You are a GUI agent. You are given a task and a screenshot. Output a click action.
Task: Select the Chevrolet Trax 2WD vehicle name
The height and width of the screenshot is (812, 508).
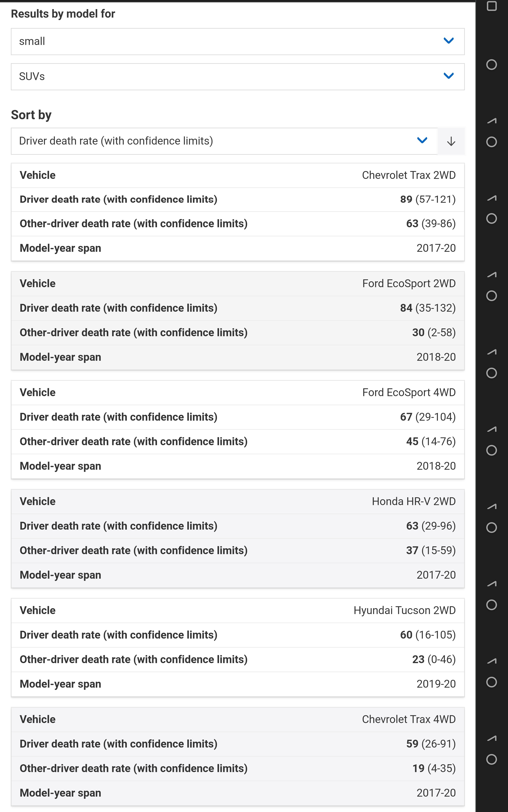409,175
